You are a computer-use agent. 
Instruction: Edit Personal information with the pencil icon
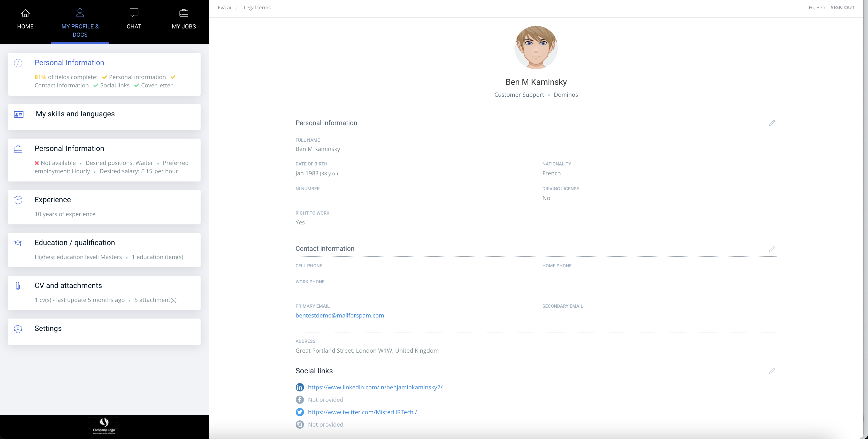(772, 123)
